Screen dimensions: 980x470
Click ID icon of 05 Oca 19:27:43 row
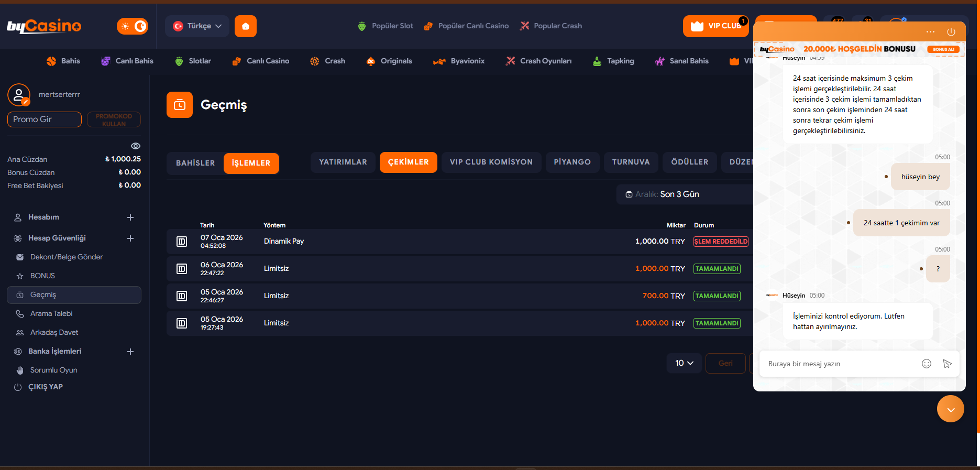(182, 323)
